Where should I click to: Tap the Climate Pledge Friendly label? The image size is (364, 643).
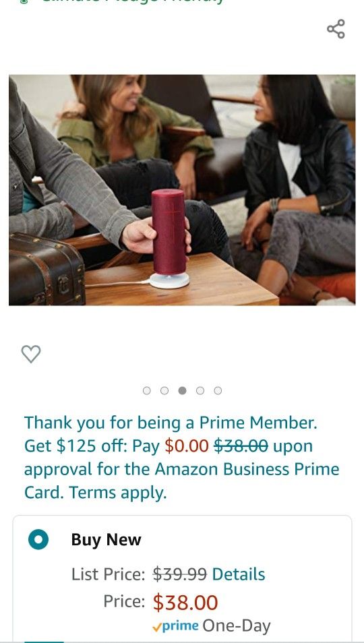coord(123,1)
